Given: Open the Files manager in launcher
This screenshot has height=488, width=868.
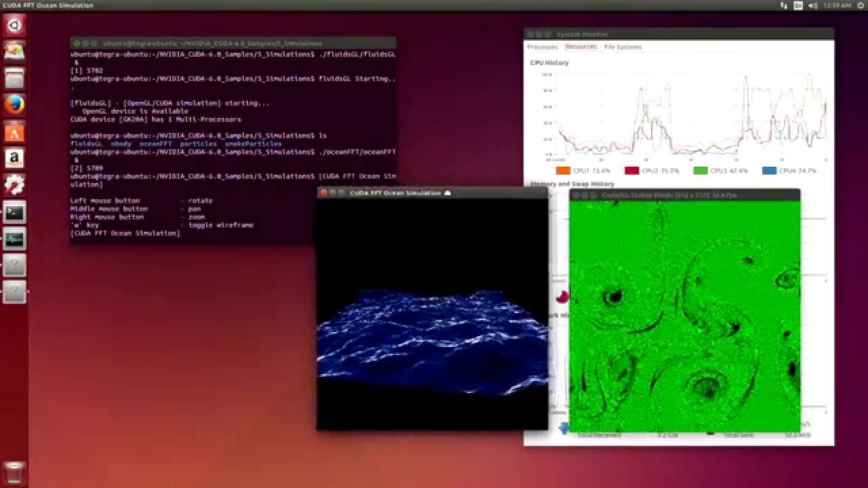Looking at the screenshot, I should tap(14, 77).
